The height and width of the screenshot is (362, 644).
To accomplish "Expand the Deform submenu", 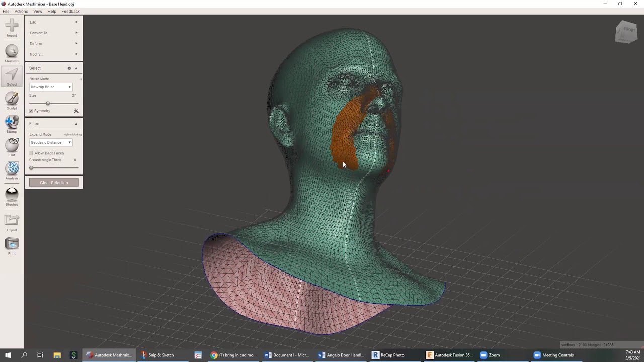I will click(54, 44).
